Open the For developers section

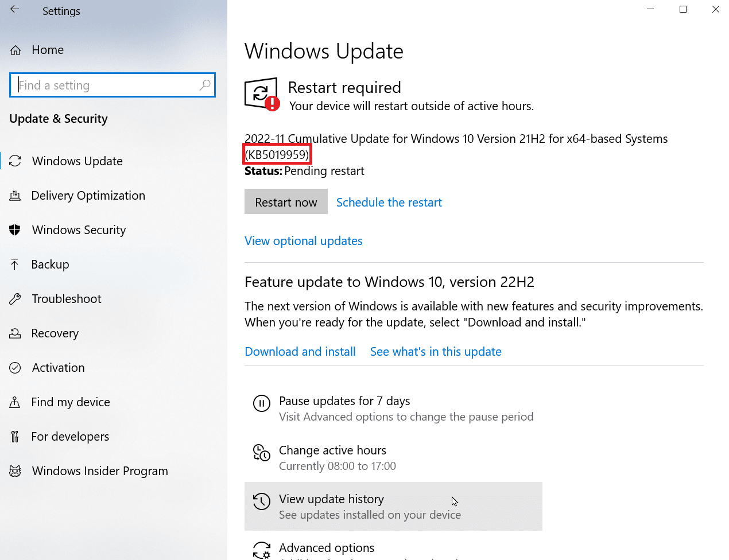pos(70,436)
